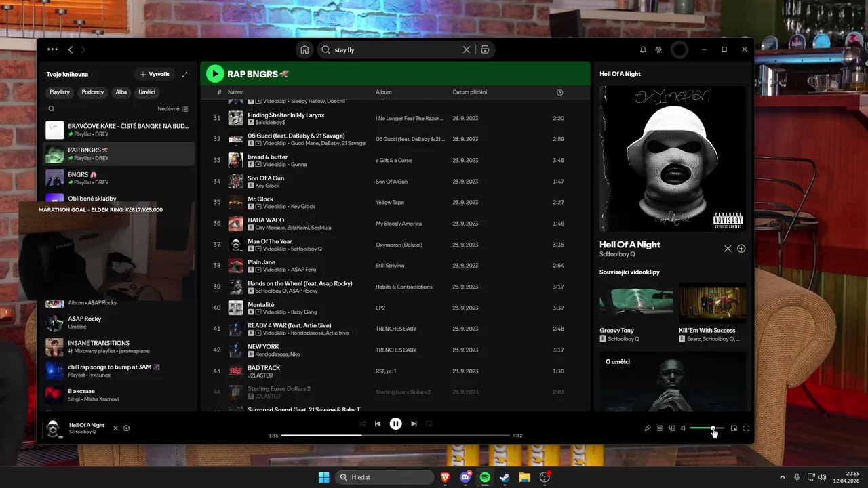Sort tracks by Datum přidání column
Screen dimensions: 868x488
click(470, 92)
